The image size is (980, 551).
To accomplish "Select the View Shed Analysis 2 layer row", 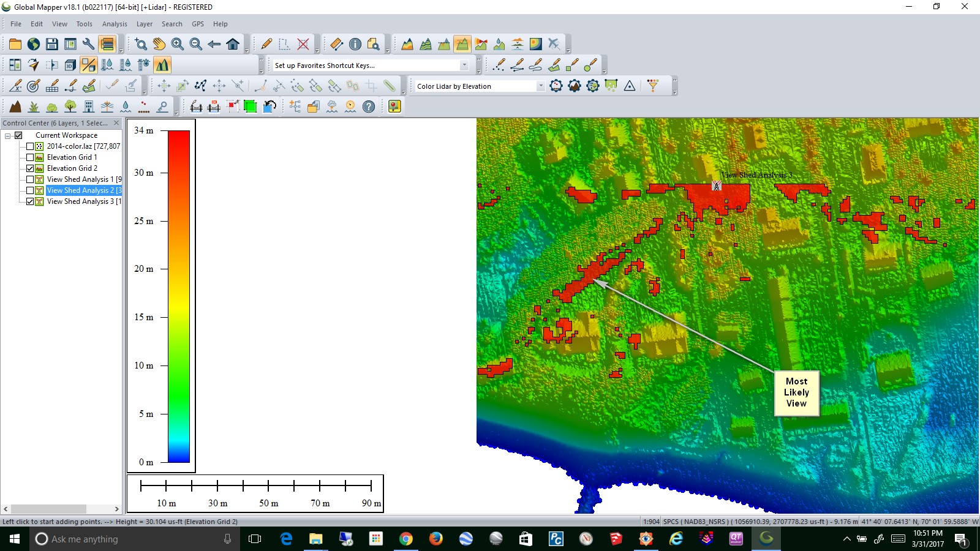I will click(84, 190).
